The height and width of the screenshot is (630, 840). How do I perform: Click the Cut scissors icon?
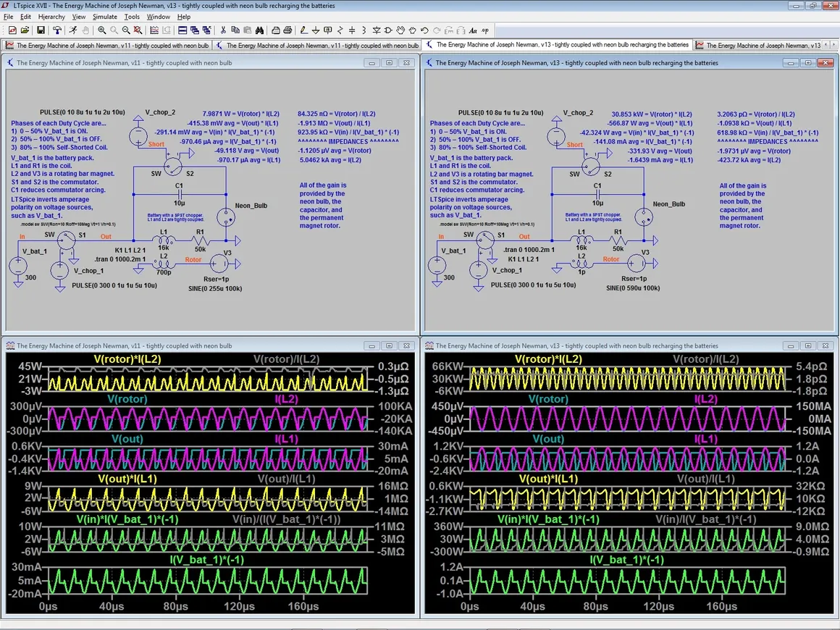tap(224, 30)
